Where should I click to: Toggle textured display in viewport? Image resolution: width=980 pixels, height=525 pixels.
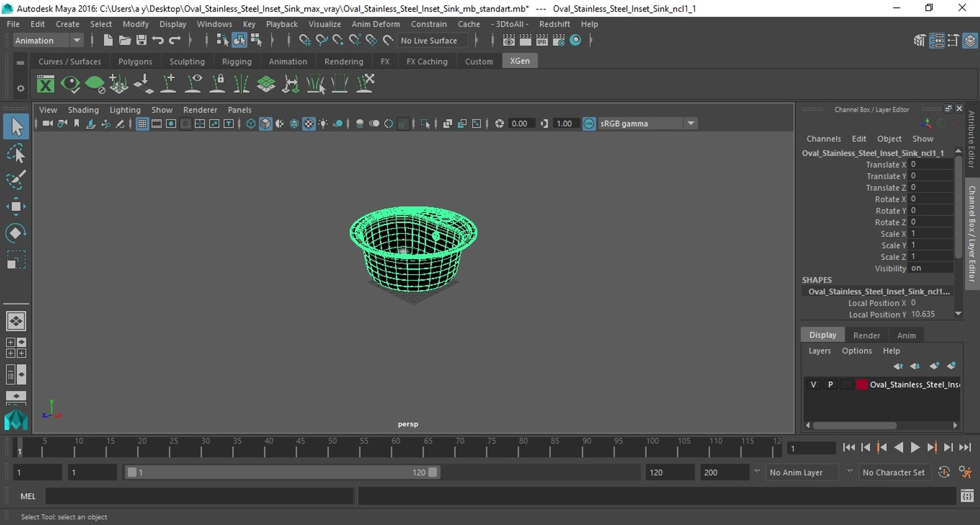tap(309, 124)
